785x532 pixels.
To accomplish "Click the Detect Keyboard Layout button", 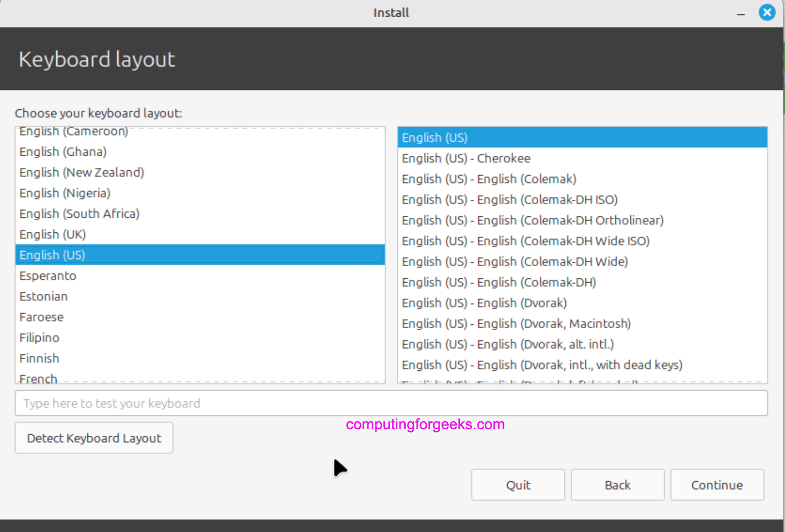I will pos(94,438).
